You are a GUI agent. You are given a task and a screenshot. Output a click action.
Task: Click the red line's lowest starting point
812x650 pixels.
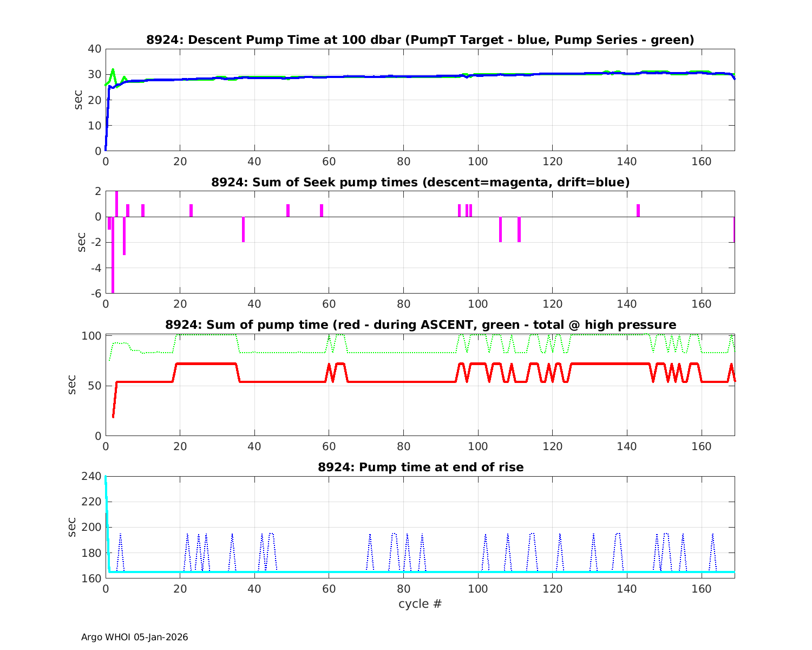tap(113, 416)
